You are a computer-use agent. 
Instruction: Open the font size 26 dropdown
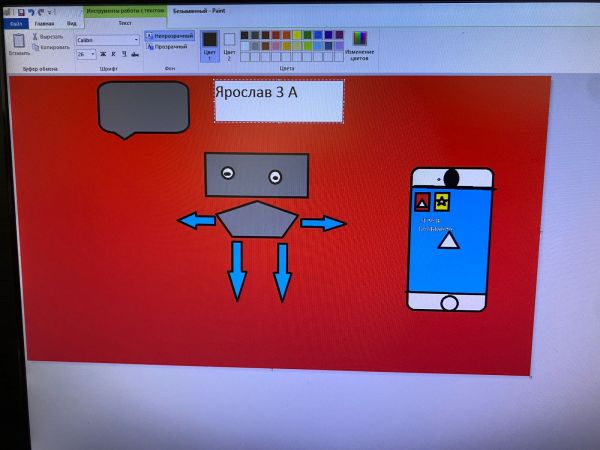tap(93, 54)
